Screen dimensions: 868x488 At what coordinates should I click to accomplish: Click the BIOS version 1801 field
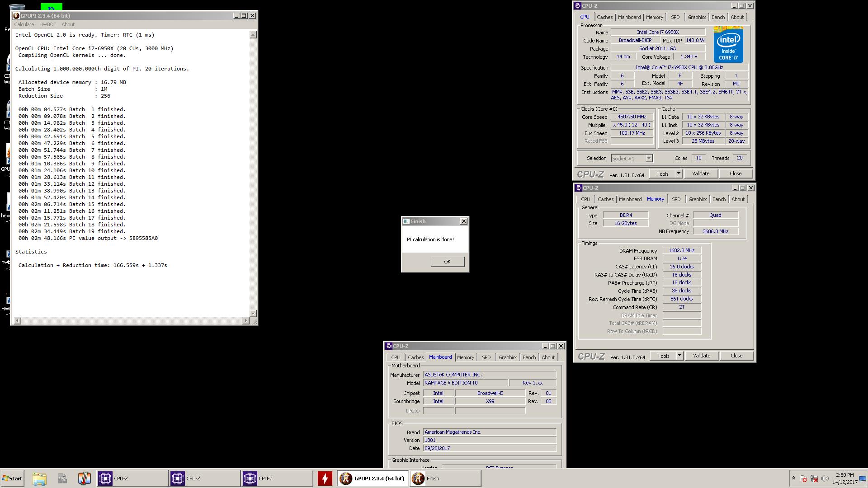490,440
